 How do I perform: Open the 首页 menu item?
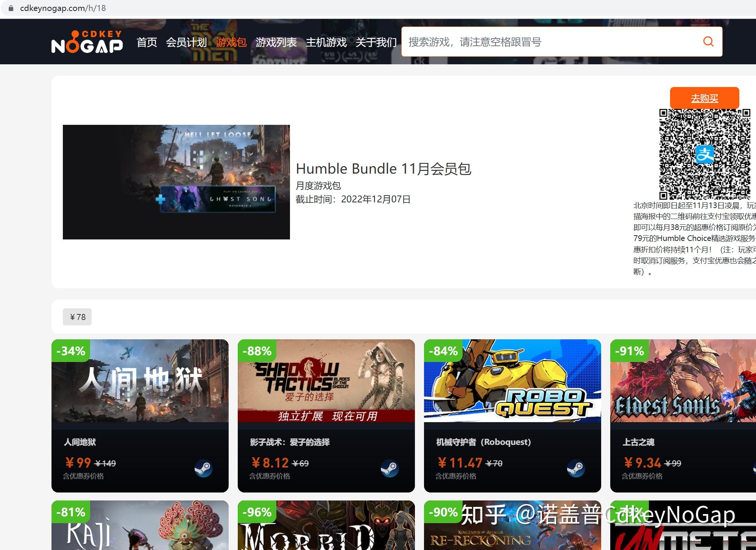tap(147, 42)
